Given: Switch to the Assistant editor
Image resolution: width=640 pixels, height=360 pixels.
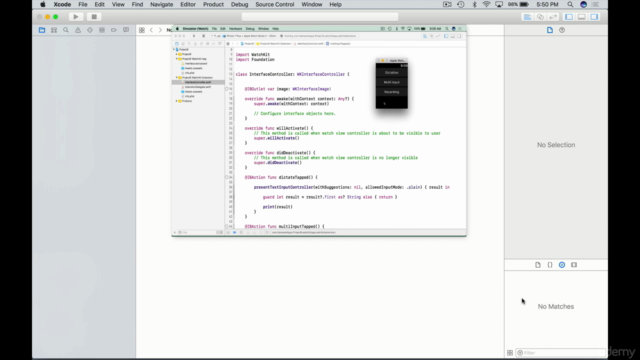Looking at the screenshot, I should tap(540, 17).
